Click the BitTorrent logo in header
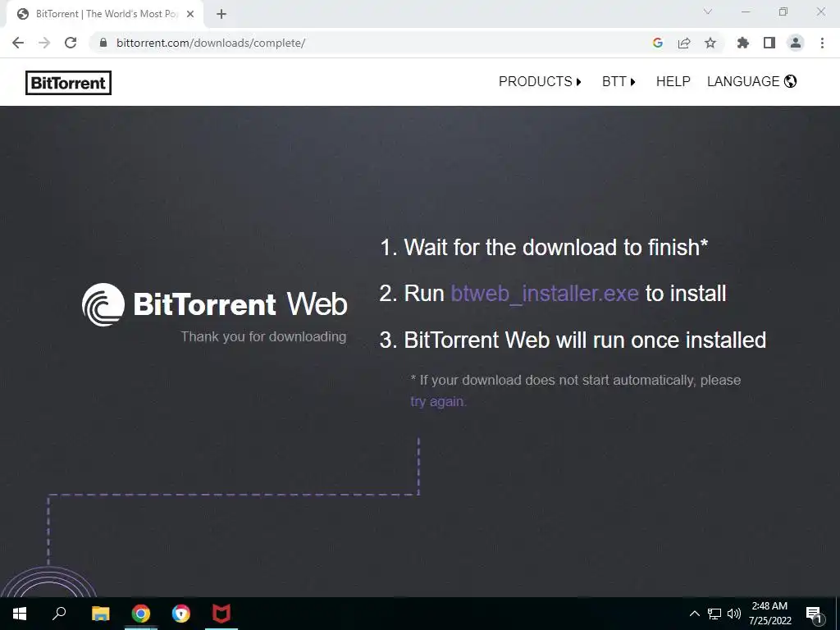840x630 pixels. 69,83
